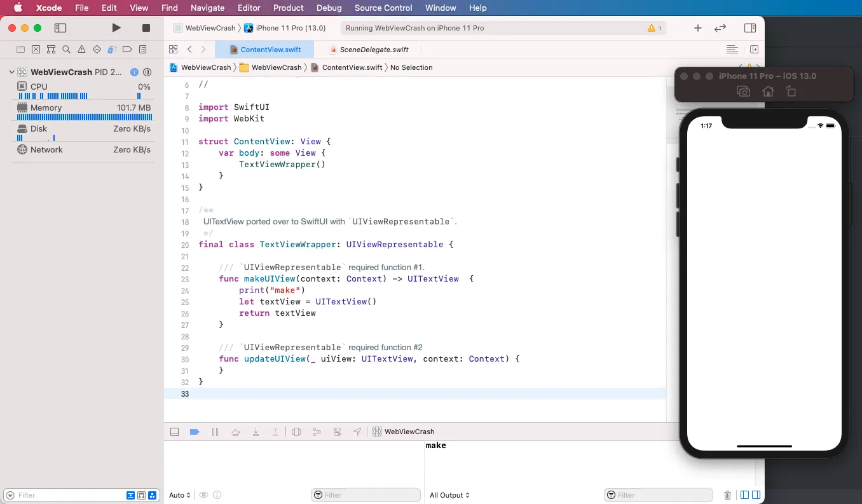Image resolution: width=862 pixels, height=504 pixels.
Task: Click No Selection in the jump bar
Action: [411, 67]
